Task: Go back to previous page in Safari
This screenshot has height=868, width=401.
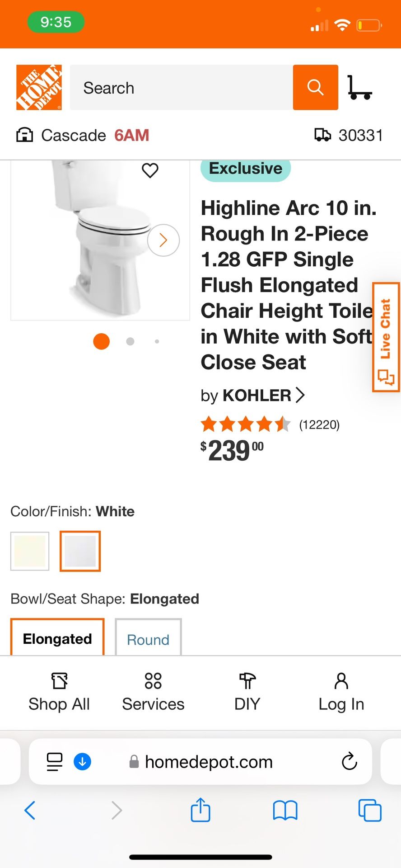Action: 30,810
